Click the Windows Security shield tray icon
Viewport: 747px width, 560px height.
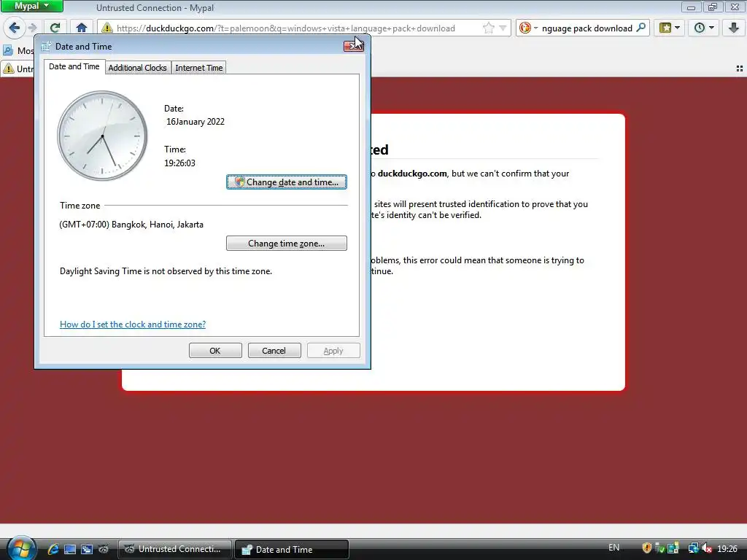[646, 548]
